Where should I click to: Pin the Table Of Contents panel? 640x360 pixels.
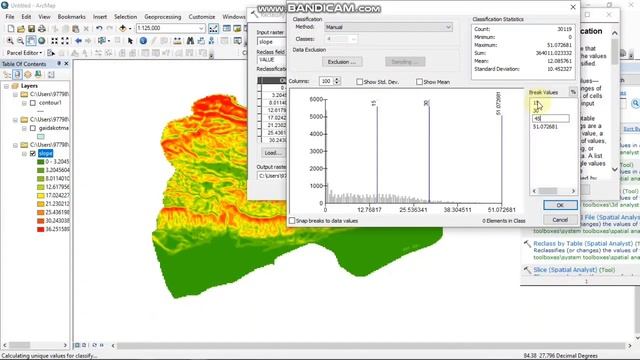pyautogui.click(x=59, y=64)
